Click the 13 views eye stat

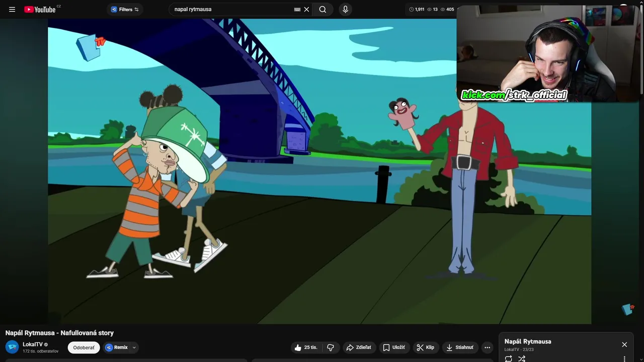(x=432, y=9)
